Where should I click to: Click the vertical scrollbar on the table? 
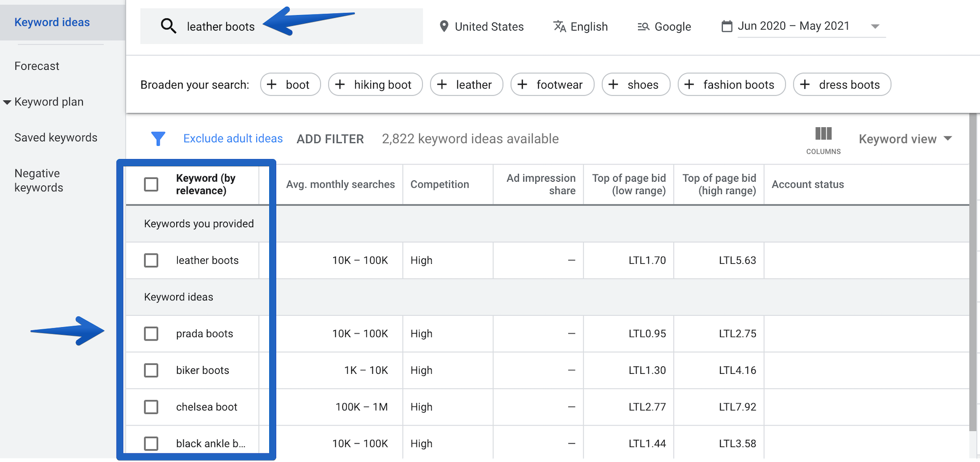973,269
